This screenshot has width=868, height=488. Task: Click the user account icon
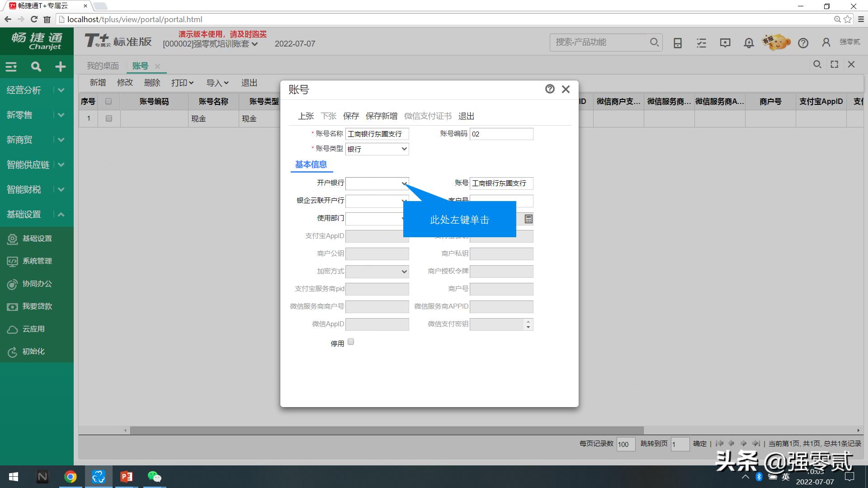click(x=826, y=42)
